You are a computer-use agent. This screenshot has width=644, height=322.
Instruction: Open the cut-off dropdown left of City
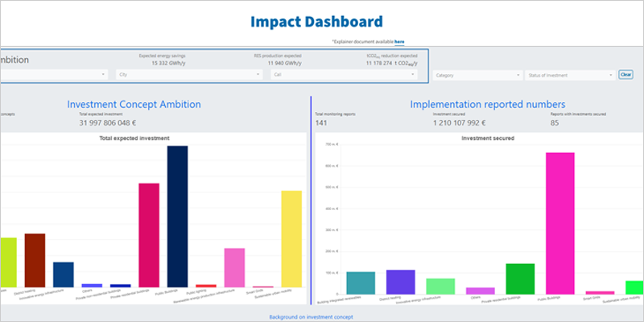(53, 74)
